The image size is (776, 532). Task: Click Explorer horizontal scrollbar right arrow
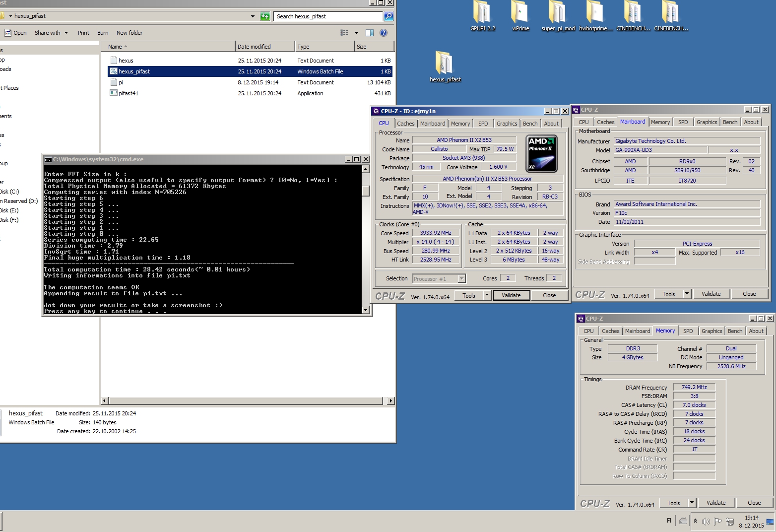coord(391,400)
